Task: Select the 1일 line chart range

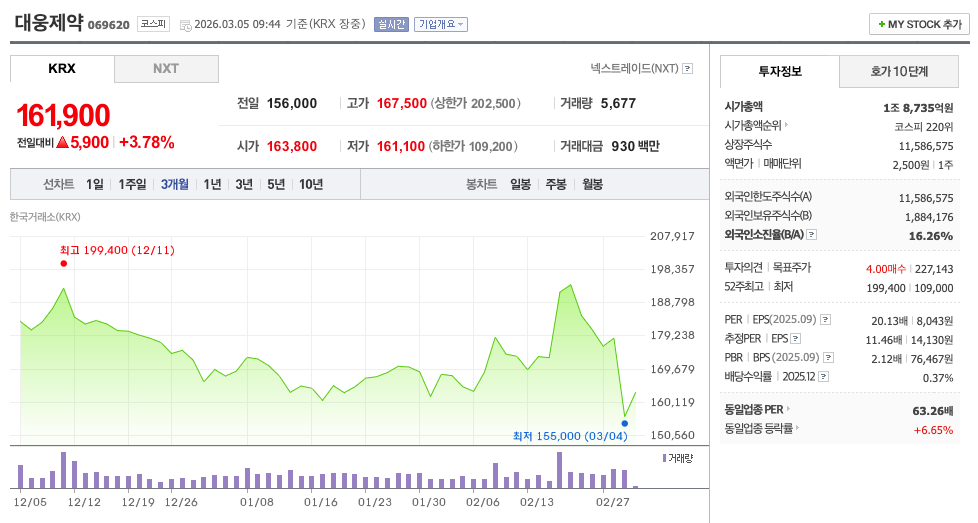Action: 95,185
